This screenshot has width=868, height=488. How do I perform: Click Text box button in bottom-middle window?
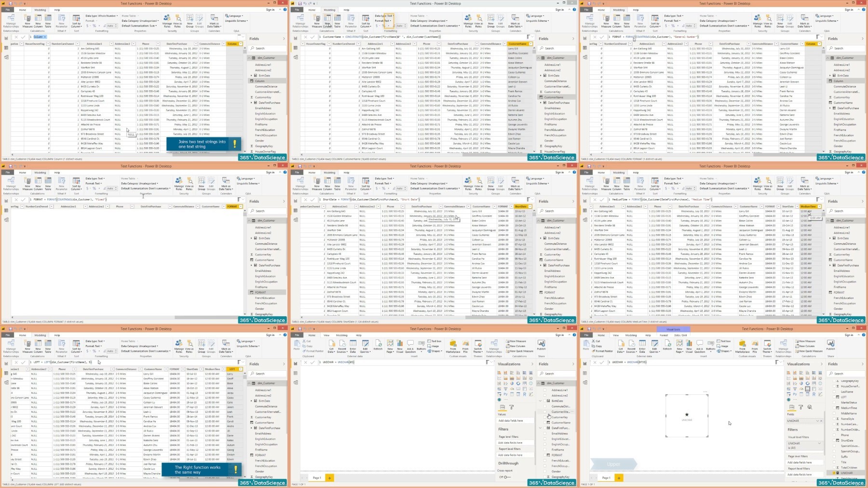(x=434, y=341)
